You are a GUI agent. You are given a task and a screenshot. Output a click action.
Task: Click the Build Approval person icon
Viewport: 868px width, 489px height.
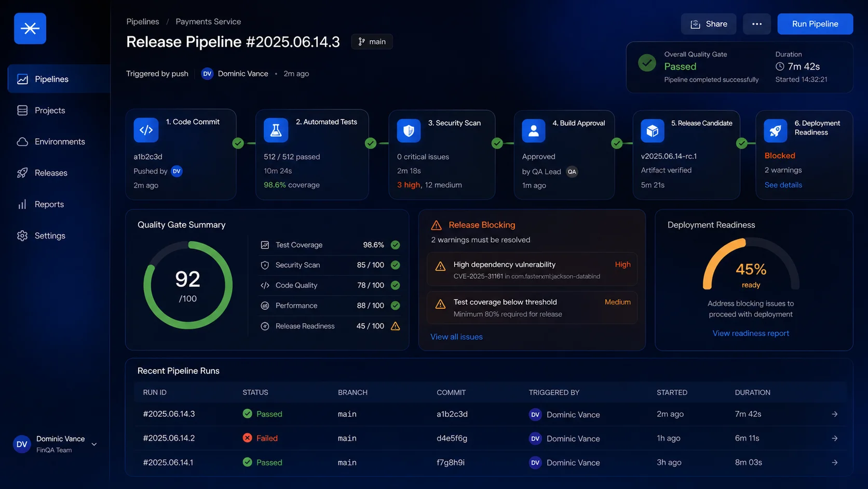click(534, 130)
